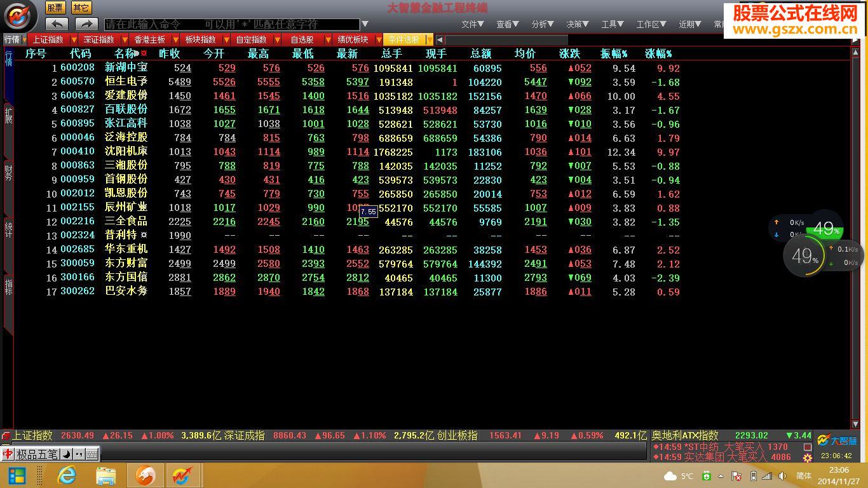Switch to the 上证指数 tab

[x=48, y=39]
